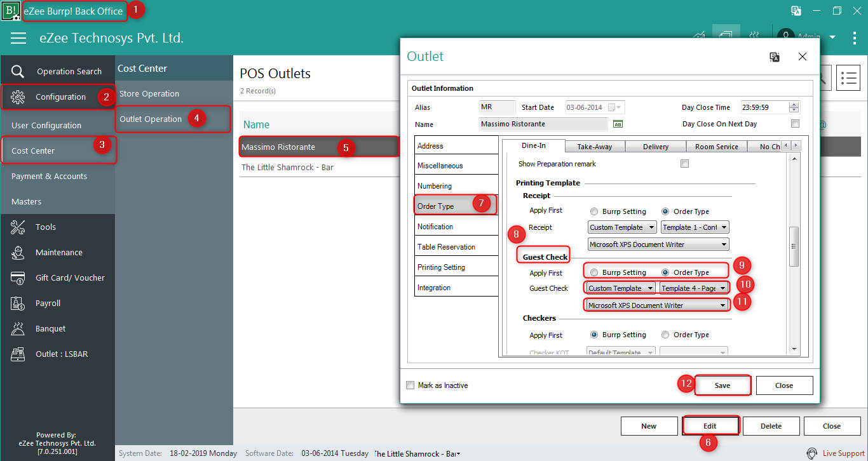The width and height of the screenshot is (868, 461).
Task: Click the Alias input field
Action: tap(498, 107)
